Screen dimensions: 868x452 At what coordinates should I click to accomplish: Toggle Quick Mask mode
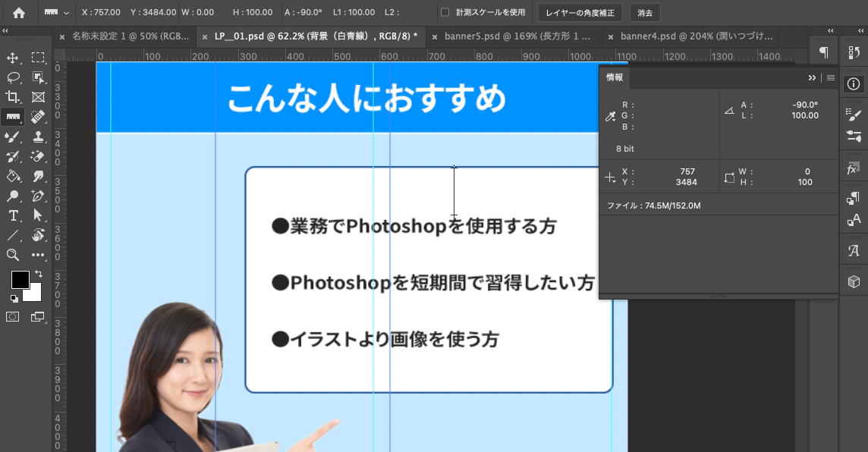[13, 316]
